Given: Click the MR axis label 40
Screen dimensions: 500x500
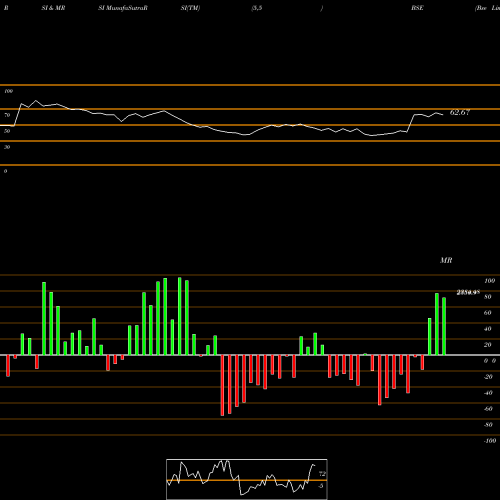Looking at the screenshot, I should 488,329.
